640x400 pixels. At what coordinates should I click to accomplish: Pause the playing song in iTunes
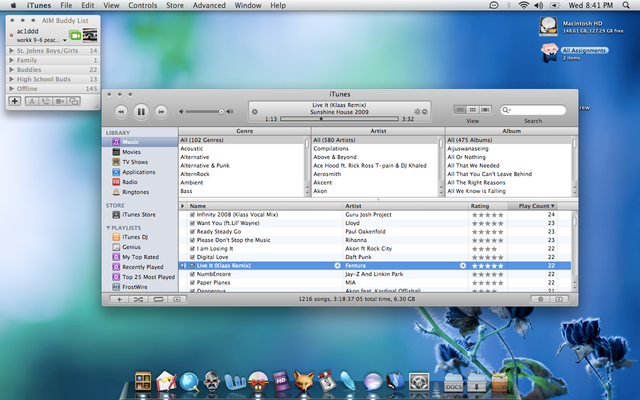point(142,110)
